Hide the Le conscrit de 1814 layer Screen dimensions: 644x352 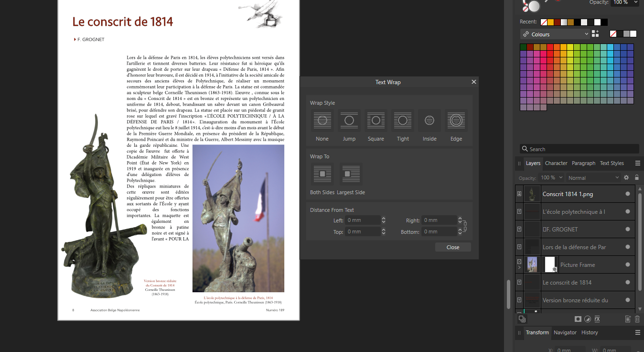pyautogui.click(x=628, y=283)
